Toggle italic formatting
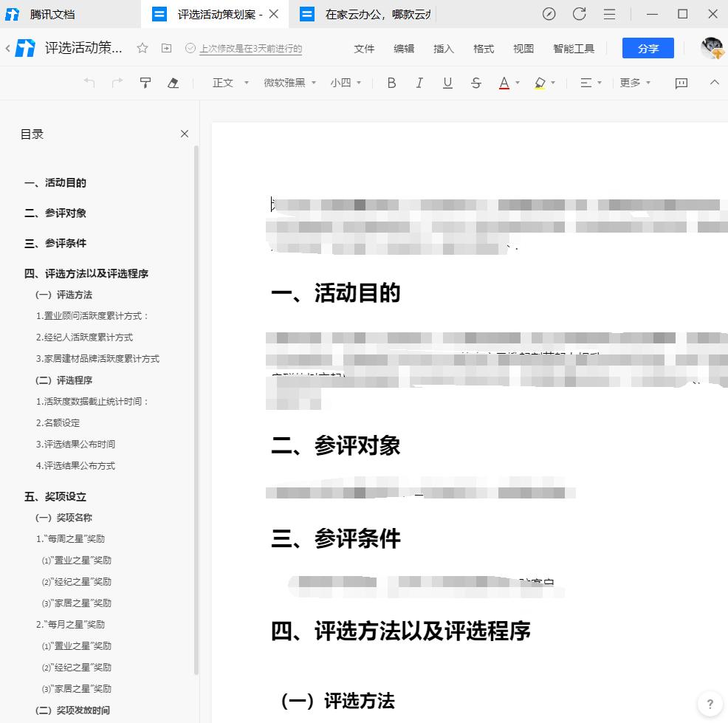The width and height of the screenshot is (728, 723). [419, 83]
